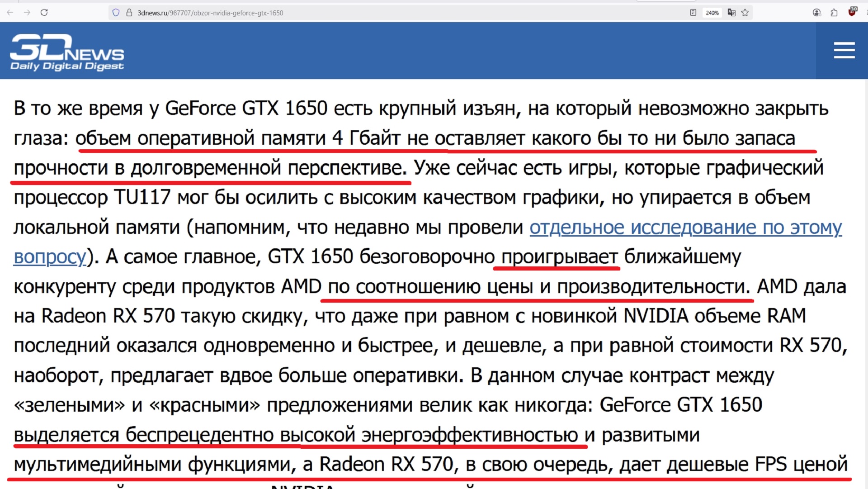Image resolution: width=868 pixels, height=489 pixels.
Task: Click the 3DNews logo
Action: point(66,48)
